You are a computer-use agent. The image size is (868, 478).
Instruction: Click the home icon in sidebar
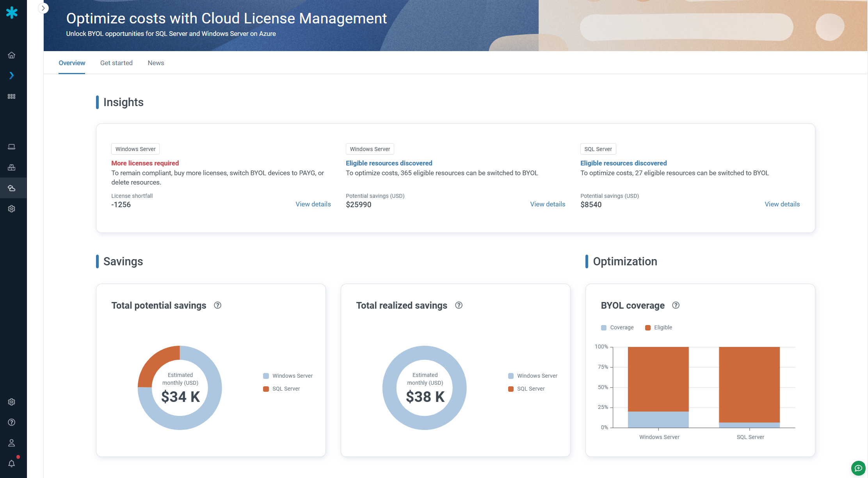point(12,55)
